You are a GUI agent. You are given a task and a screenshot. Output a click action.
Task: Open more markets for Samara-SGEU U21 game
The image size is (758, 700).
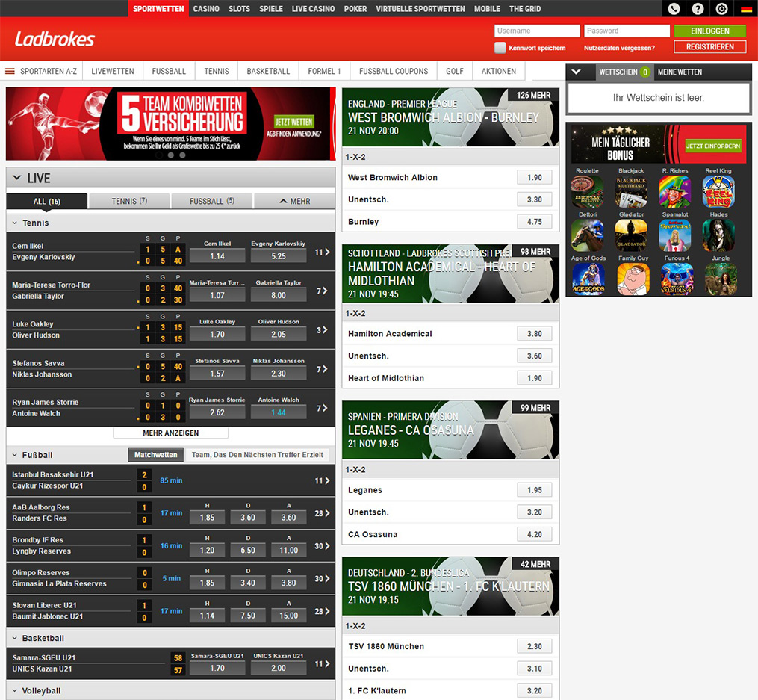pos(323,663)
